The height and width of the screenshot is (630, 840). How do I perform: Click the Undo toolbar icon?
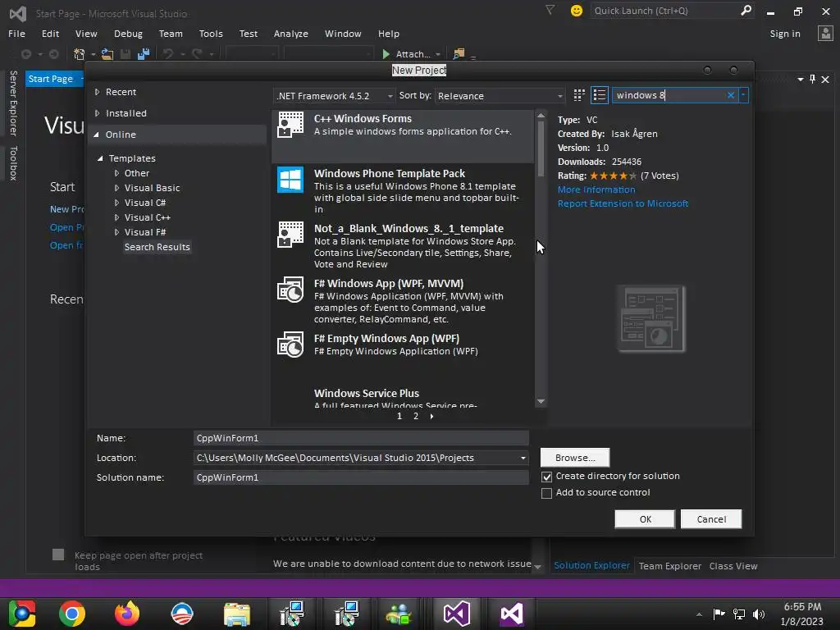coord(168,54)
